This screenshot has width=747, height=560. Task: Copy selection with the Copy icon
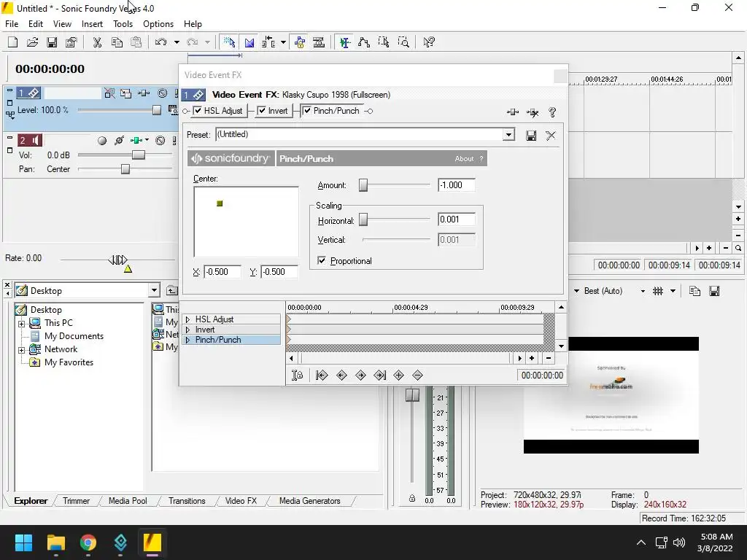coord(117,42)
